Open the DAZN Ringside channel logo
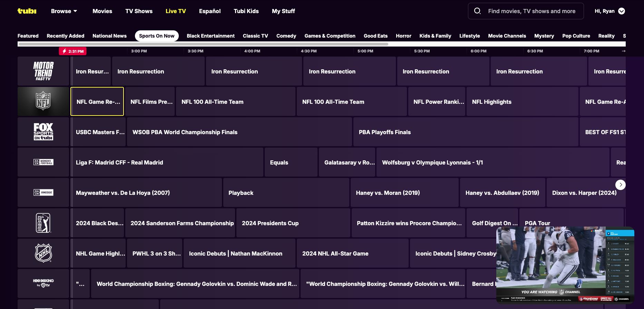The image size is (644, 309). tap(43, 192)
